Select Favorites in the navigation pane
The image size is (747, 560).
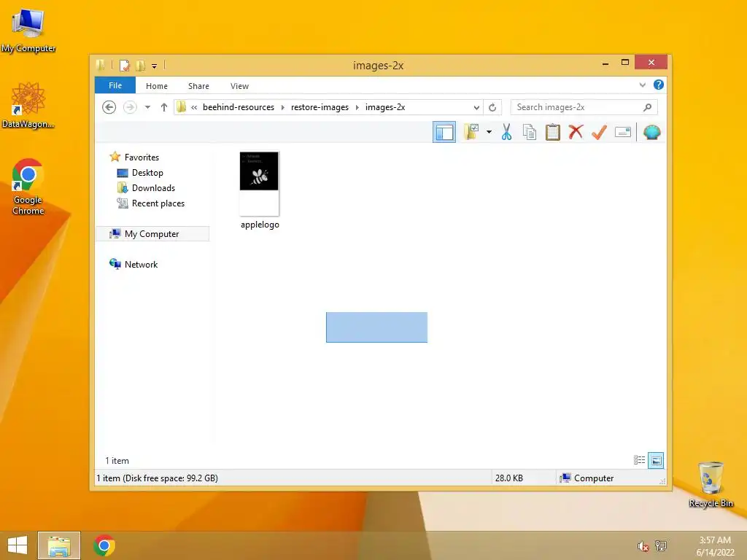click(x=142, y=157)
